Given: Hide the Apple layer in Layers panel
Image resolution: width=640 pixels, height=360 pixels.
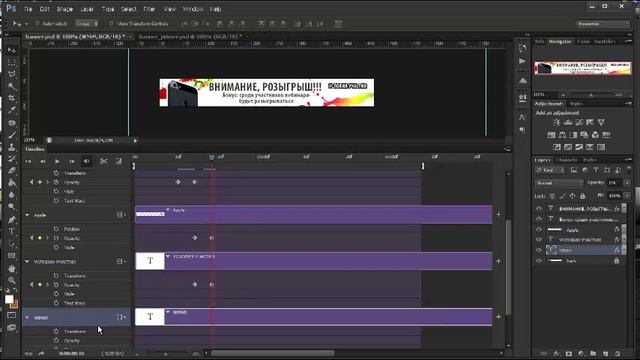Looking at the screenshot, I should point(539,229).
